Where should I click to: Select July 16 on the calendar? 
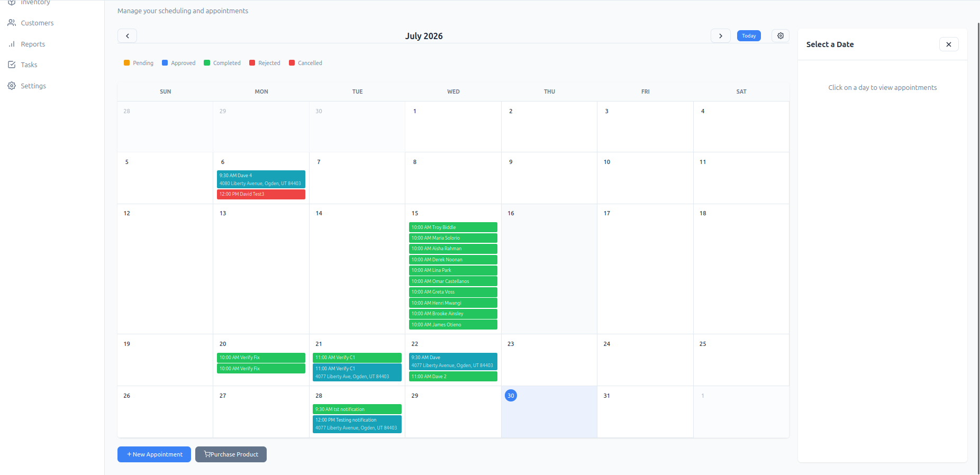tap(549, 269)
